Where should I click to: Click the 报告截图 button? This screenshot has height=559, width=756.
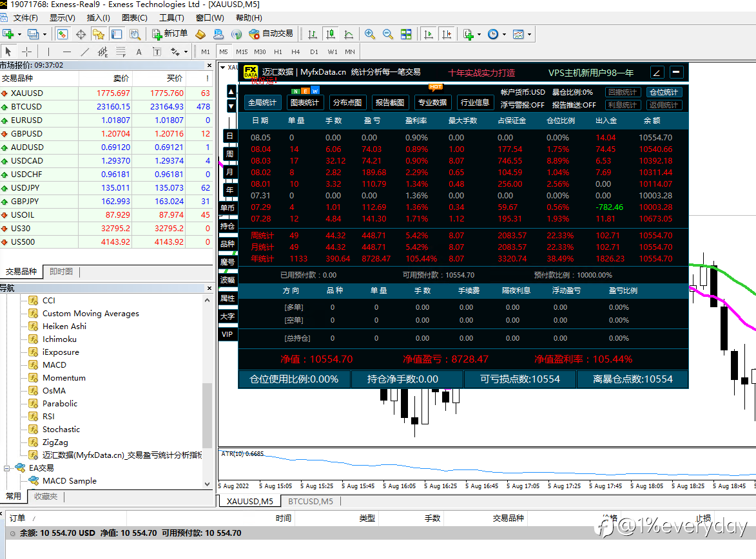point(389,102)
